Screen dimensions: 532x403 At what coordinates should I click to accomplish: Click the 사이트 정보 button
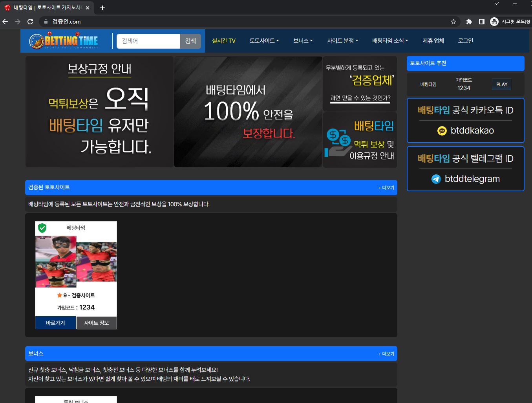point(97,323)
